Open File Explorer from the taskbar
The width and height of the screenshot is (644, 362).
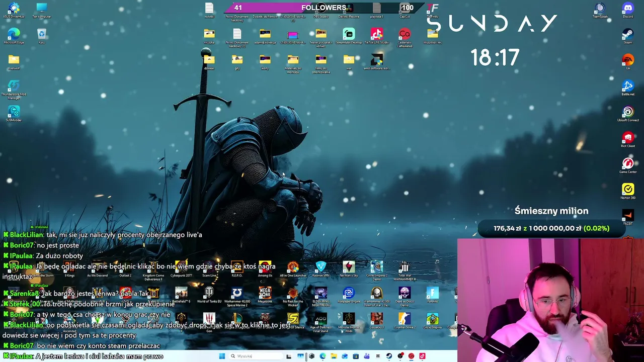click(x=334, y=356)
